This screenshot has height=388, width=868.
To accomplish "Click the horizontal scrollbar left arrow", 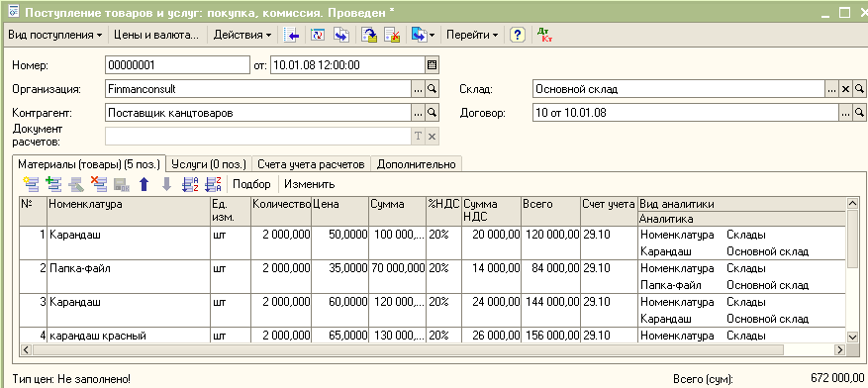I will tap(26, 349).
